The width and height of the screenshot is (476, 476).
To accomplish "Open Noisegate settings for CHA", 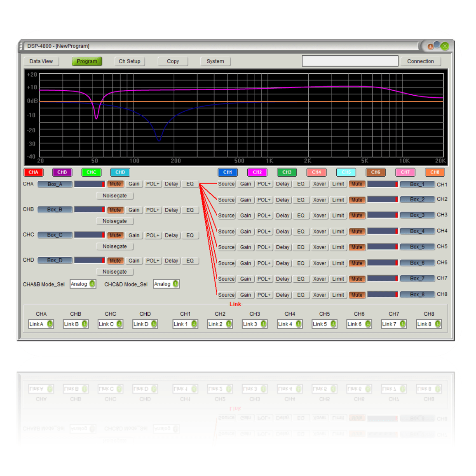I will pyautogui.click(x=115, y=196).
